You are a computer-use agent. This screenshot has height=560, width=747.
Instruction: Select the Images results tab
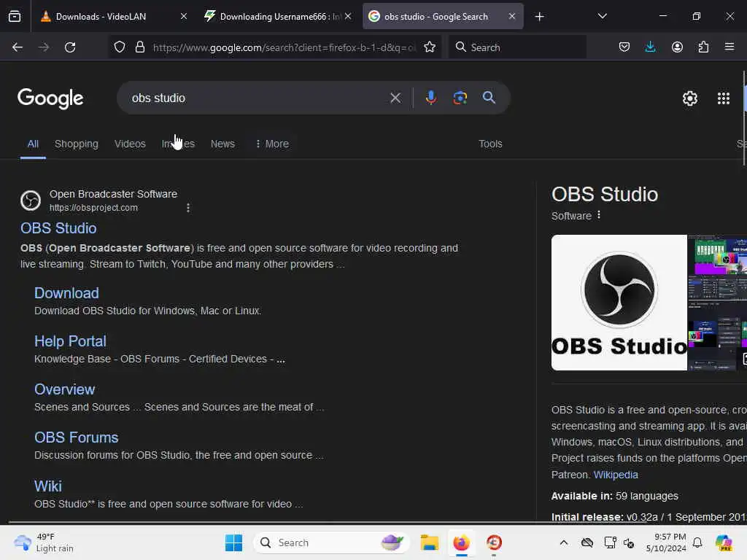178,144
